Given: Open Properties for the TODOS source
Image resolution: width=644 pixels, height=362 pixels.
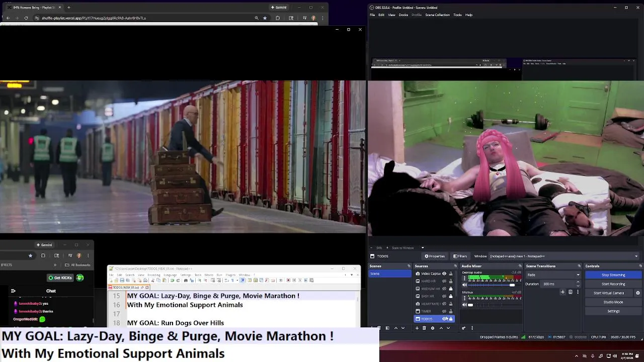Looking at the screenshot, I should click(x=435, y=256).
